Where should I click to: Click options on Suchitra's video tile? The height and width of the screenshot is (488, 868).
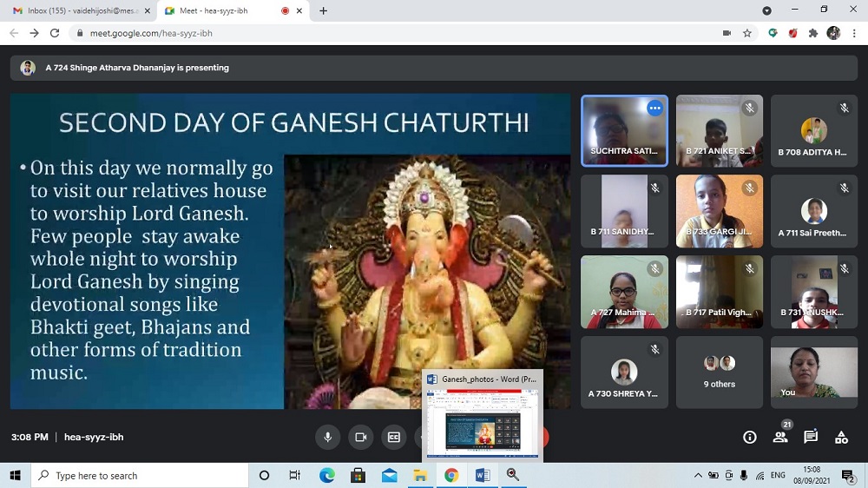[x=654, y=109]
